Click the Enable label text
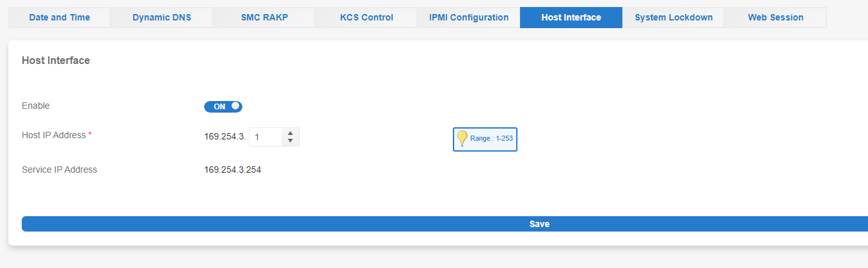Screen dimensions: 868x268 click(36, 106)
